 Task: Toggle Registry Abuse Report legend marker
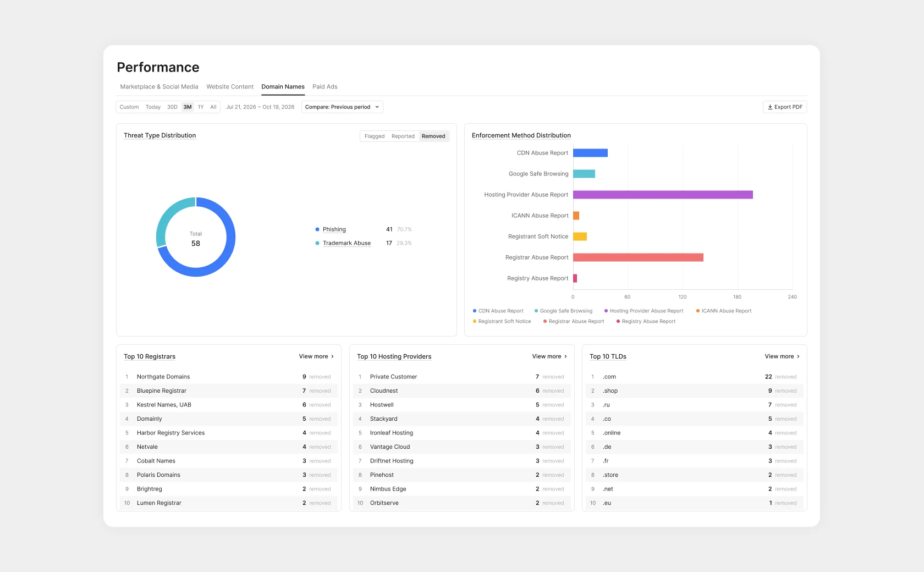[x=618, y=321]
